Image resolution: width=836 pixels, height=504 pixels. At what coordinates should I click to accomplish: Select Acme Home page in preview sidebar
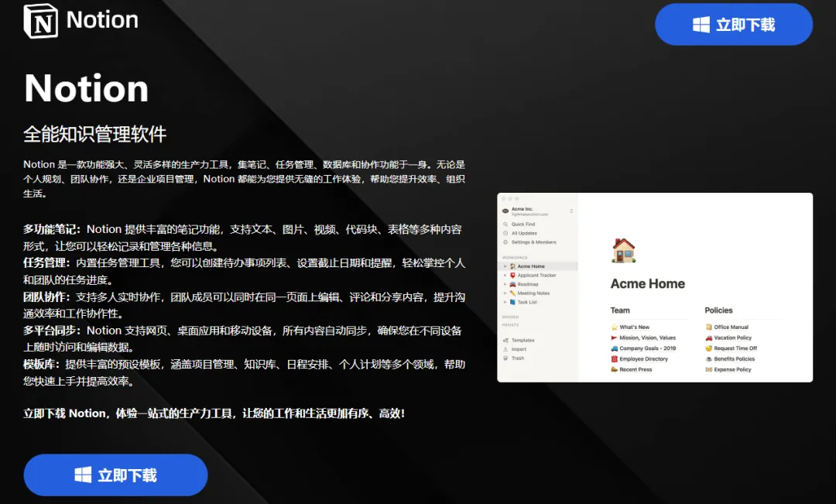537,266
